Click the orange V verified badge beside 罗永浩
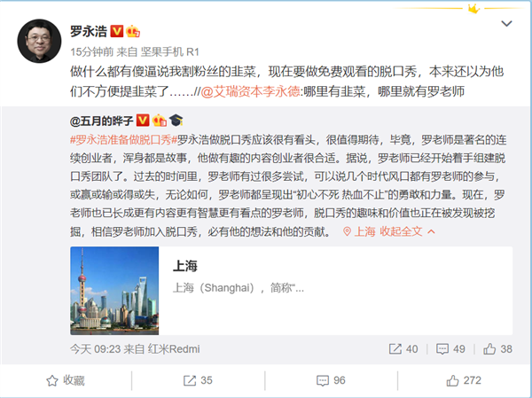Viewport: 532px width, 398px height. point(117,31)
